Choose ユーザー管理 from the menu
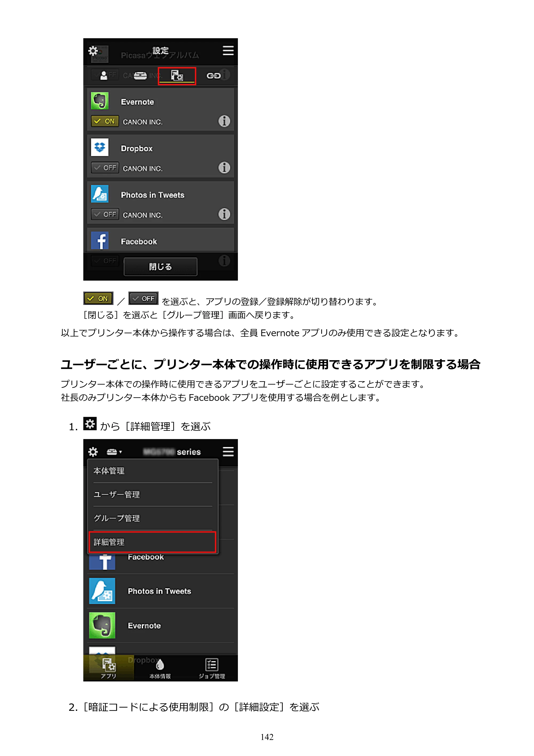 point(153,495)
